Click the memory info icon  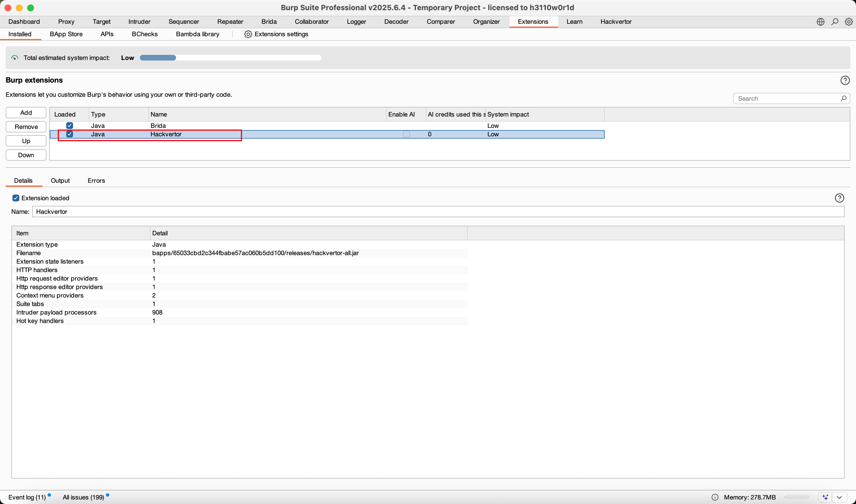715,497
